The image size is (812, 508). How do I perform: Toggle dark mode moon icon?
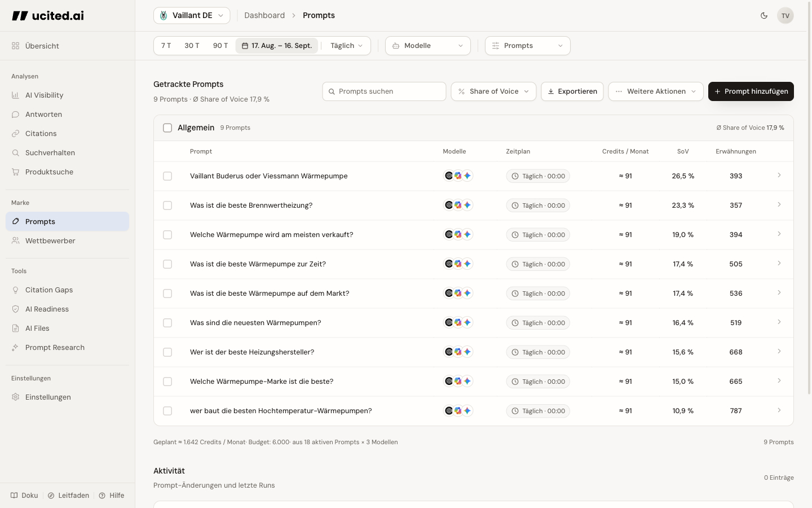[764, 16]
